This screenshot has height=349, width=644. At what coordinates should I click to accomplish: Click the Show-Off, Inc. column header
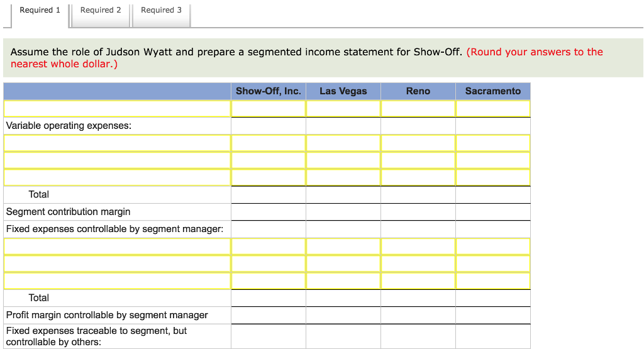point(269,91)
